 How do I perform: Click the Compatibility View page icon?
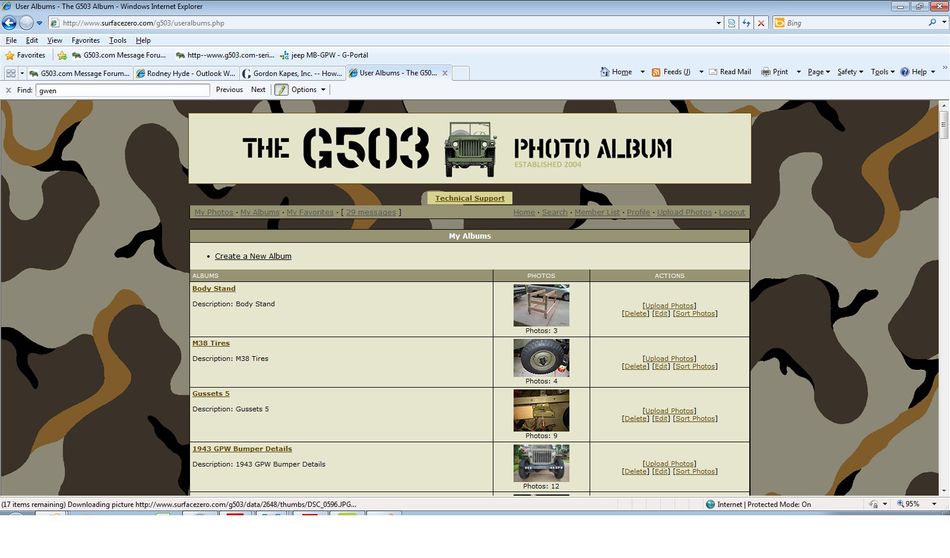tap(731, 23)
